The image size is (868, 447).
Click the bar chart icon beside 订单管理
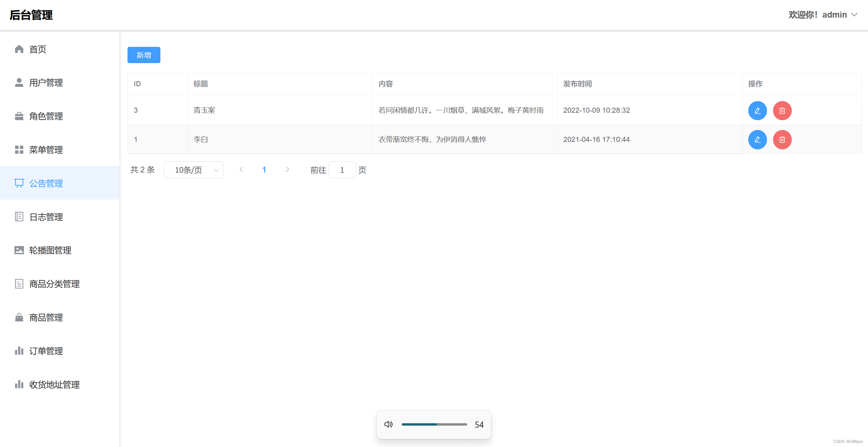tap(19, 351)
